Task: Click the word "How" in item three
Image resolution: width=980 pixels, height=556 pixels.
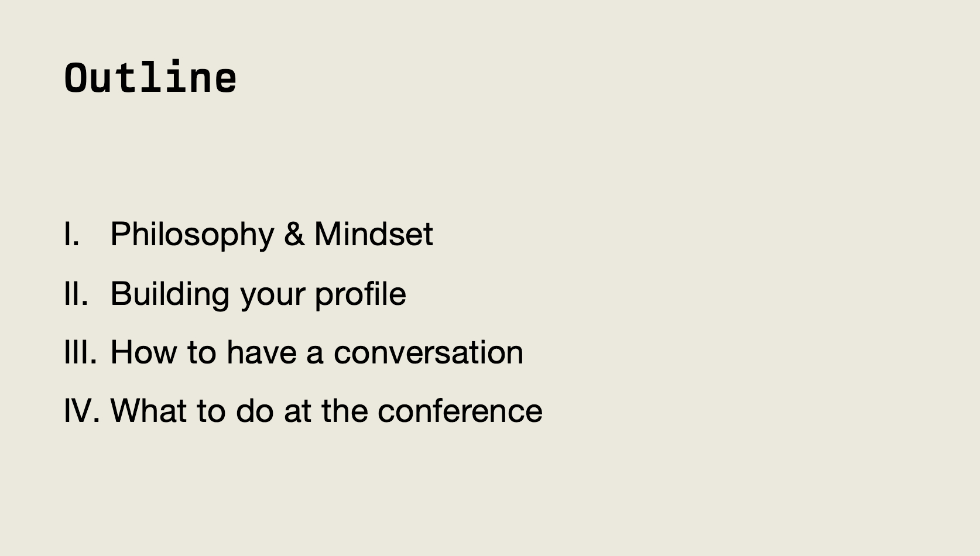Action: [143, 352]
